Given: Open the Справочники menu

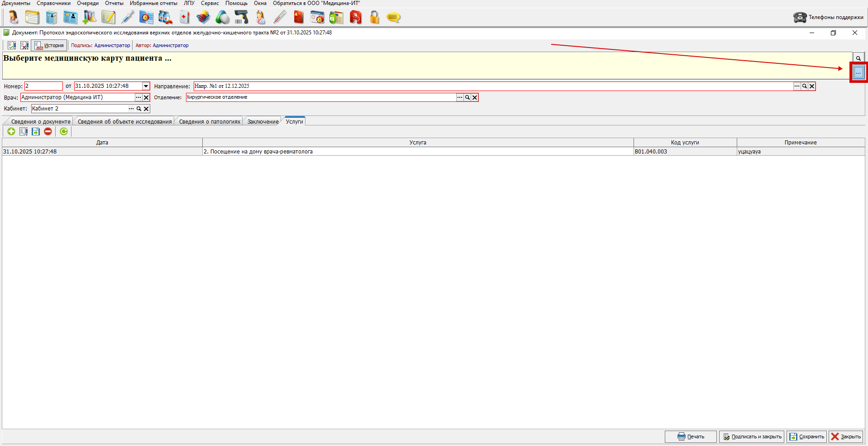Looking at the screenshot, I should point(53,3).
